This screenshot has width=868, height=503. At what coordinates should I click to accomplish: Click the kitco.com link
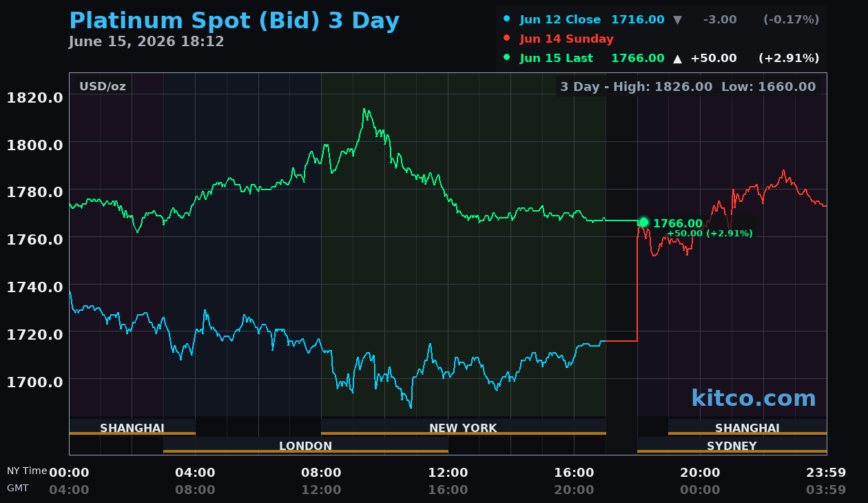(753, 398)
